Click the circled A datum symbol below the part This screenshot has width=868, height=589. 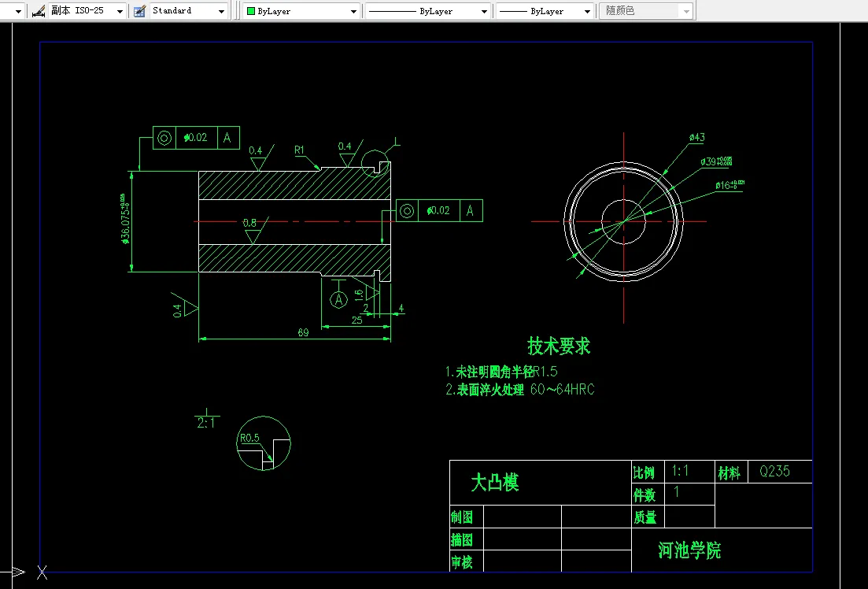(339, 300)
